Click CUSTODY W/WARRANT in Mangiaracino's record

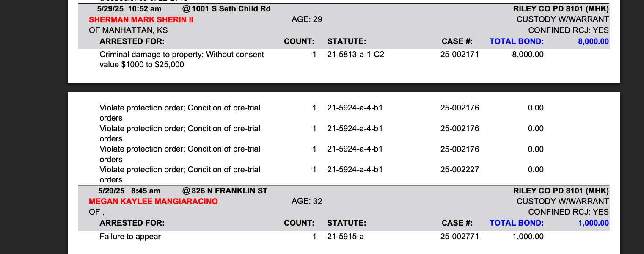(562, 202)
